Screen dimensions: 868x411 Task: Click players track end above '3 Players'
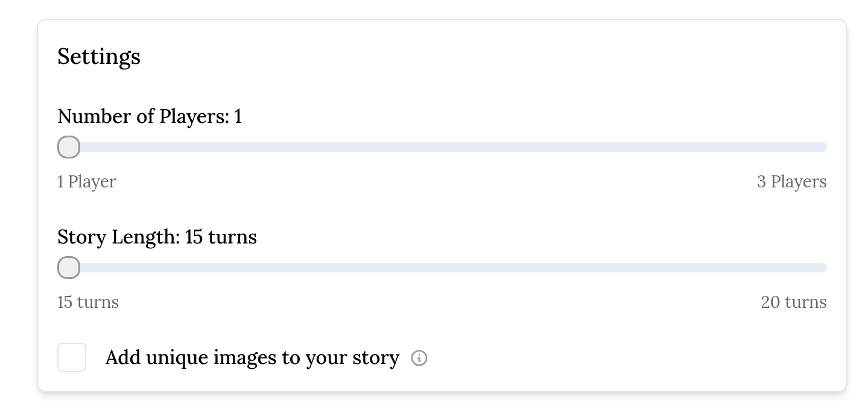click(x=823, y=147)
